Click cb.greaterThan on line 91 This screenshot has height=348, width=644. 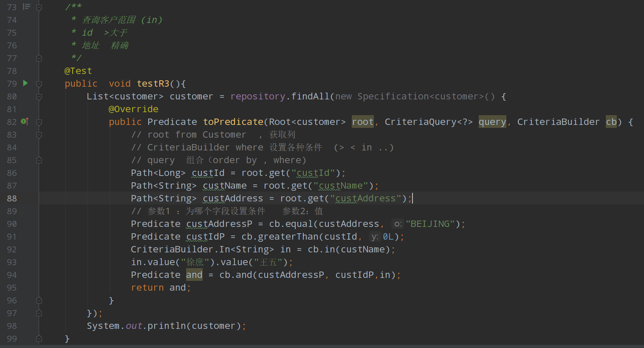click(280, 237)
